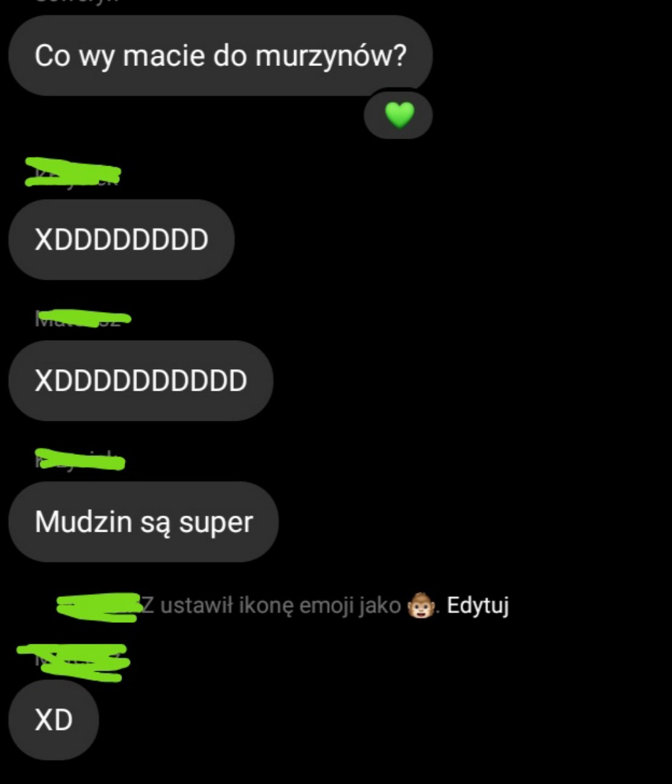This screenshot has height=784, width=672.
Task: Click the scribbled sender name above "Mudzin są super"
Action: 79,459
